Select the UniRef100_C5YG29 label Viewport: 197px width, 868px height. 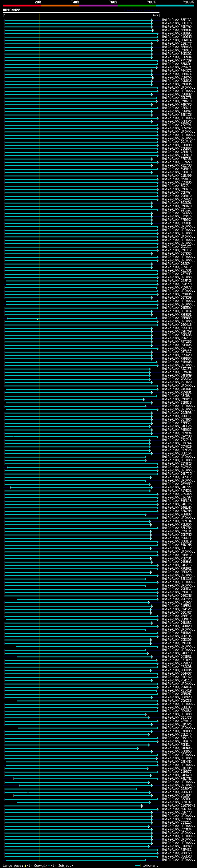coord(177,446)
